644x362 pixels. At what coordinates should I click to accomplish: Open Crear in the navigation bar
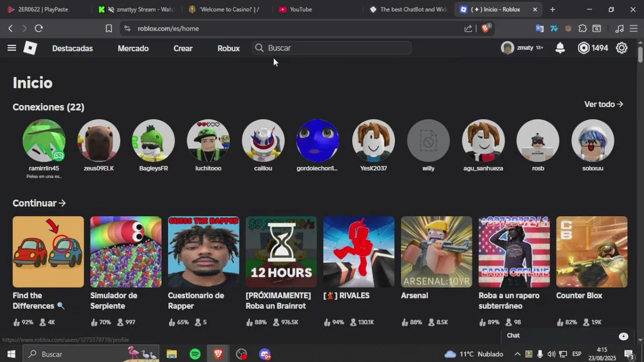coord(183,48)
